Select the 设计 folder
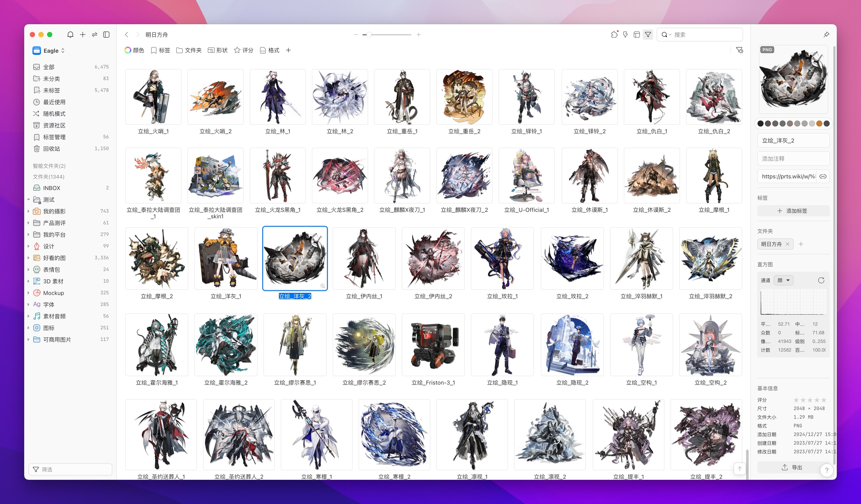Viewport: 861px width, 504px height. [x=71, y=246]
